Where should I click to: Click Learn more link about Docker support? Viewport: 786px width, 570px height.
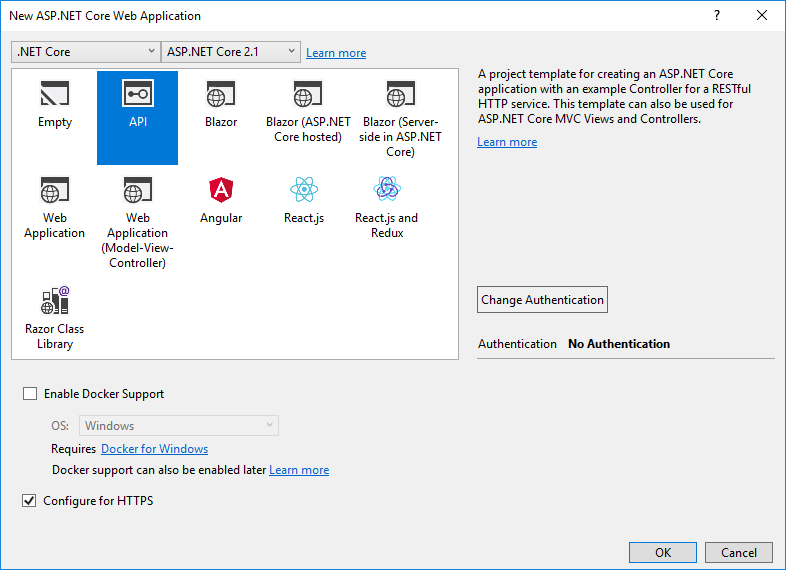pos(299,470)
